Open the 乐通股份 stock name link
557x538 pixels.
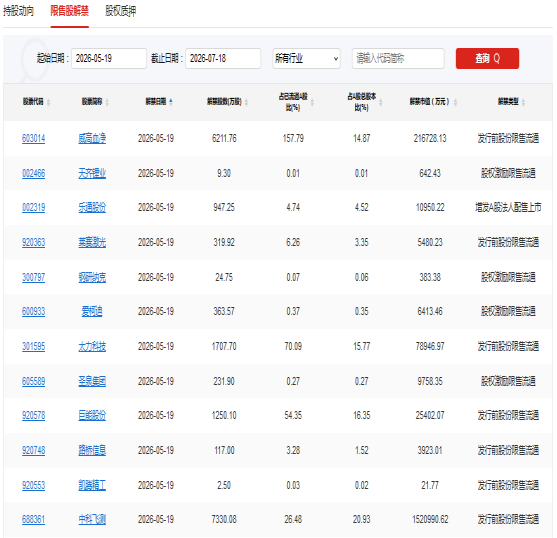[92, 207]
